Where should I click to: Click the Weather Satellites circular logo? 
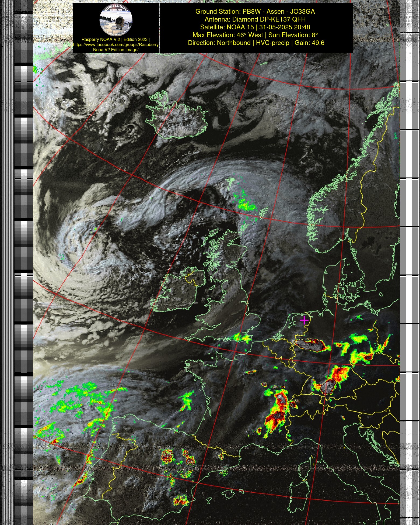pyautogui.click(x=116, y=20)
